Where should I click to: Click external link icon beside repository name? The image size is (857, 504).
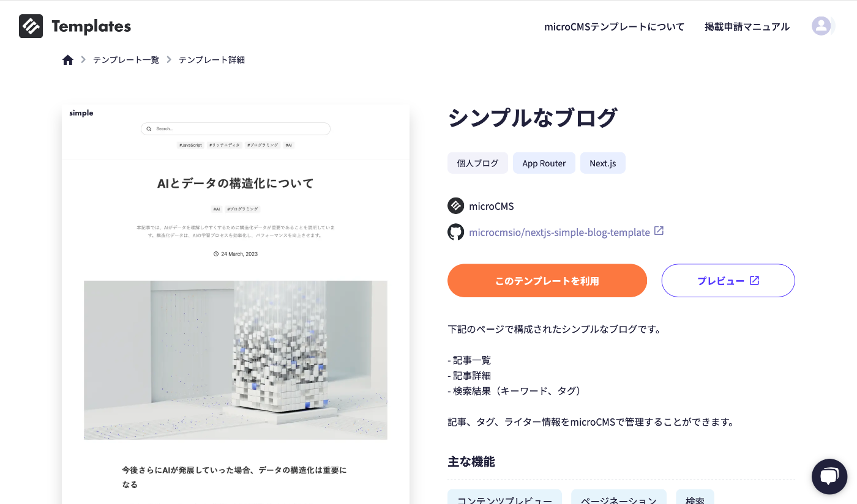coord(659,231)
